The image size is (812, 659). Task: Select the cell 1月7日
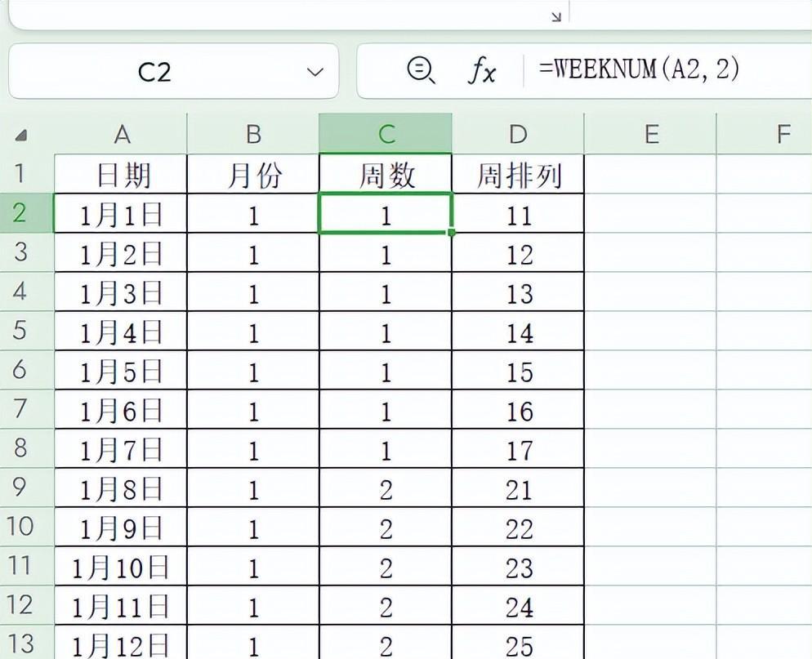(121, 449)
